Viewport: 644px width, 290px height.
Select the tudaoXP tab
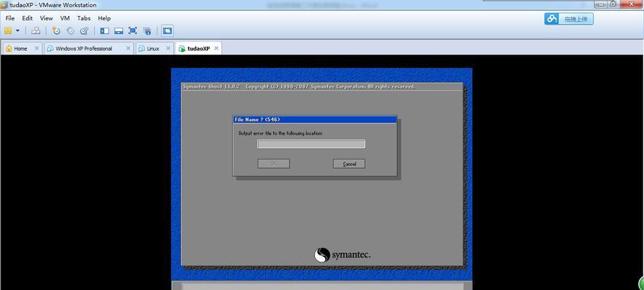(x=198, y=49)
